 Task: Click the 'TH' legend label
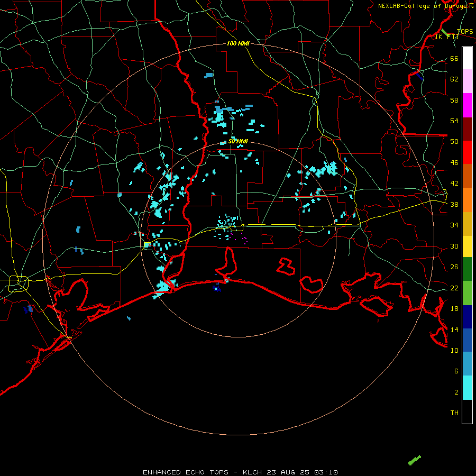[x=454, y=413]
